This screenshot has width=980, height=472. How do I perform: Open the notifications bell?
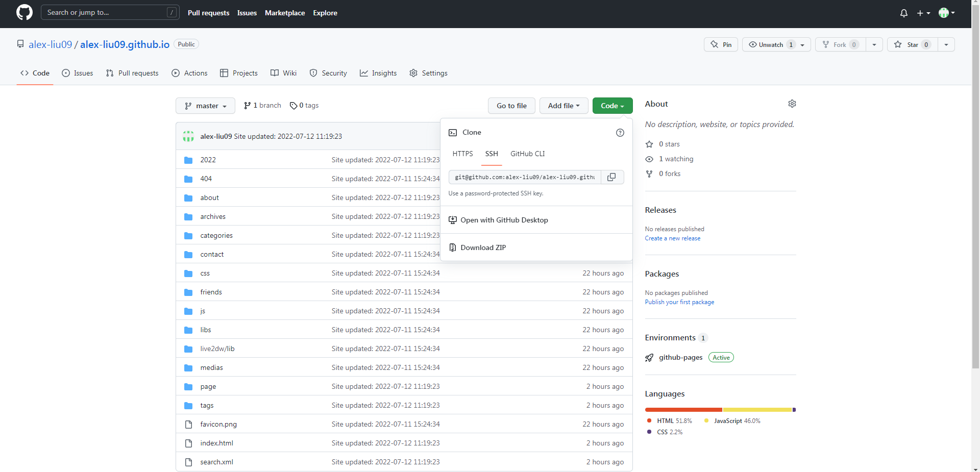coord(903,13)
